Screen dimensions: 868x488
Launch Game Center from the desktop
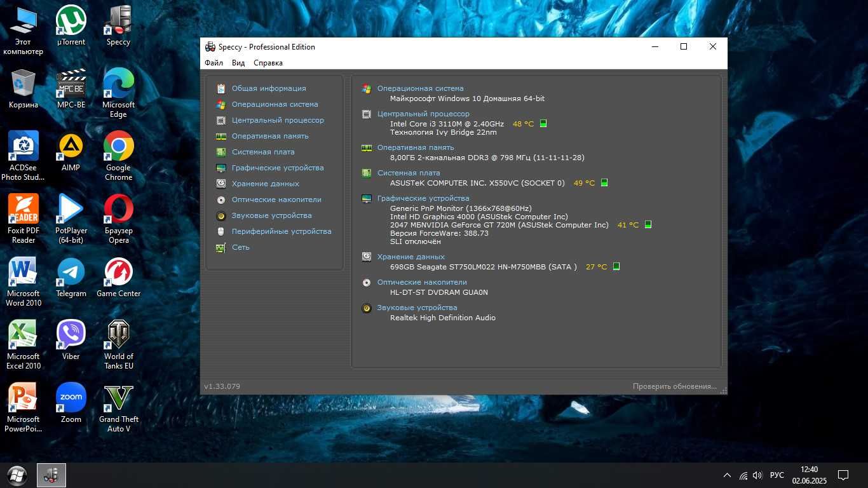coord(118,277)
